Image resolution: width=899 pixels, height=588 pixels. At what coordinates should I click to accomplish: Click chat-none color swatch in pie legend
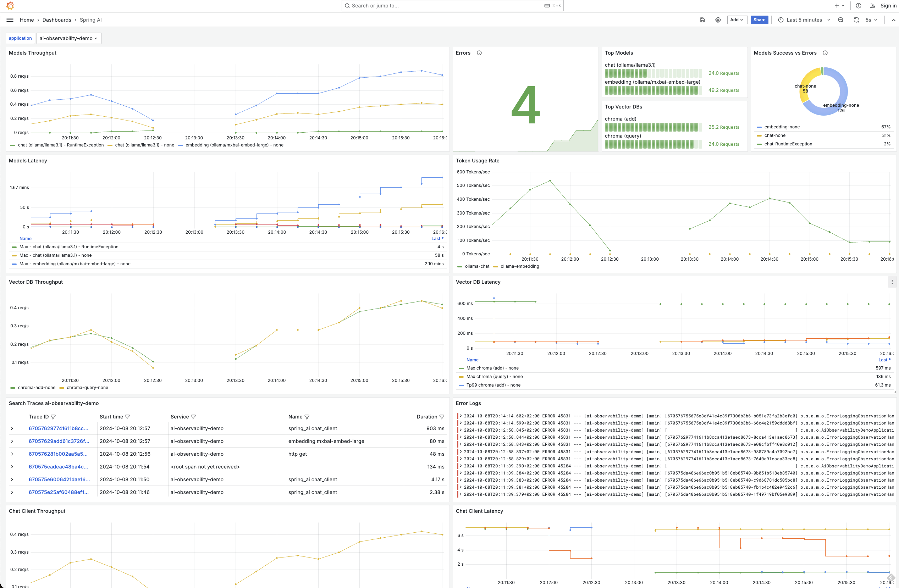click(x=759, y=135)
